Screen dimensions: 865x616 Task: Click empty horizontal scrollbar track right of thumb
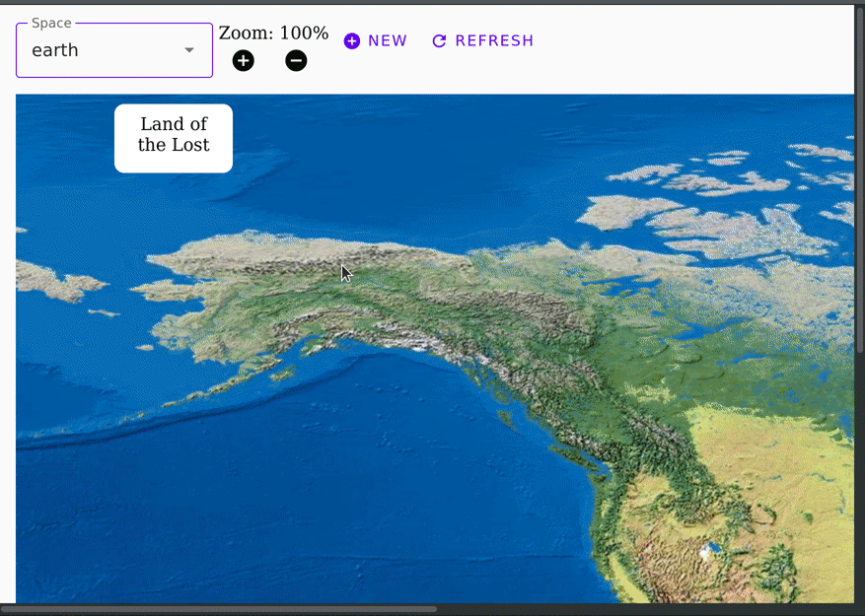(x=641, y=609)
